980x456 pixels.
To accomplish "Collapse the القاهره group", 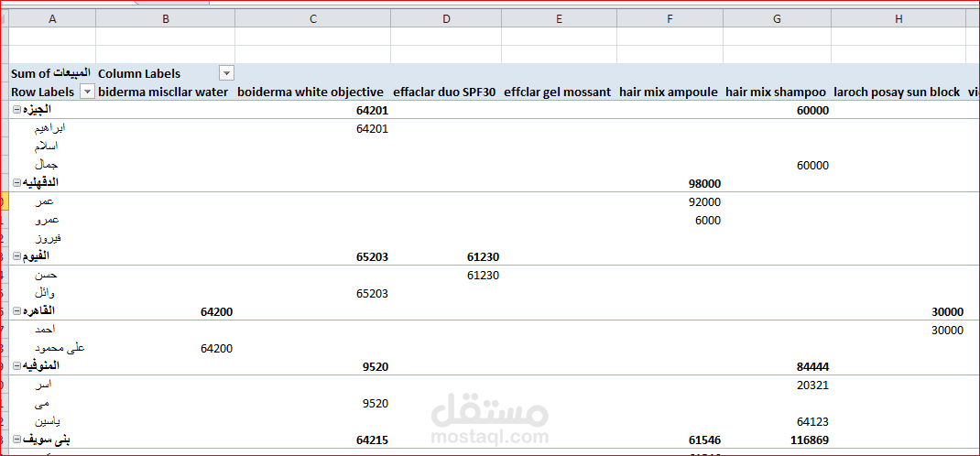I will tap(16, 311).
